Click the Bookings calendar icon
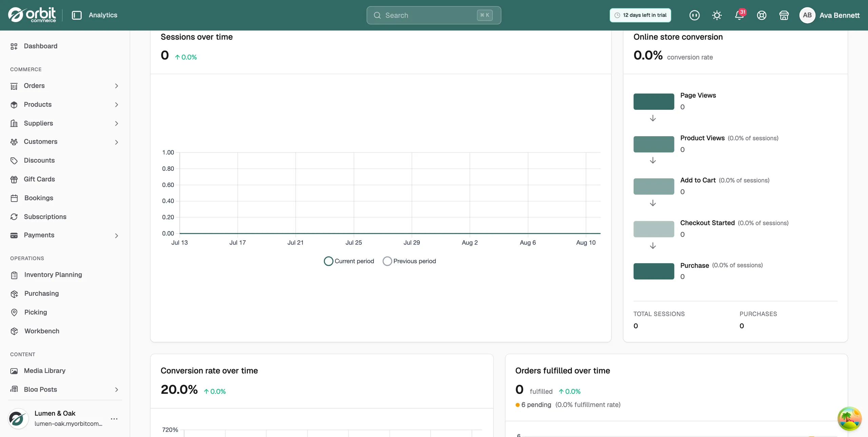868x437 pixels. [14, 198]
